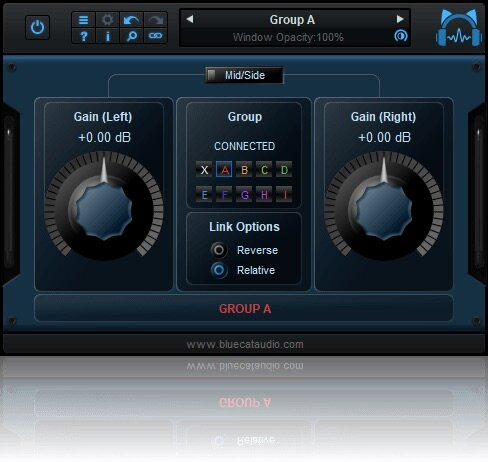This screenshot has height=462, width=488.
Task: Click the Gain (Left) knob
Action: click(104, 206)
